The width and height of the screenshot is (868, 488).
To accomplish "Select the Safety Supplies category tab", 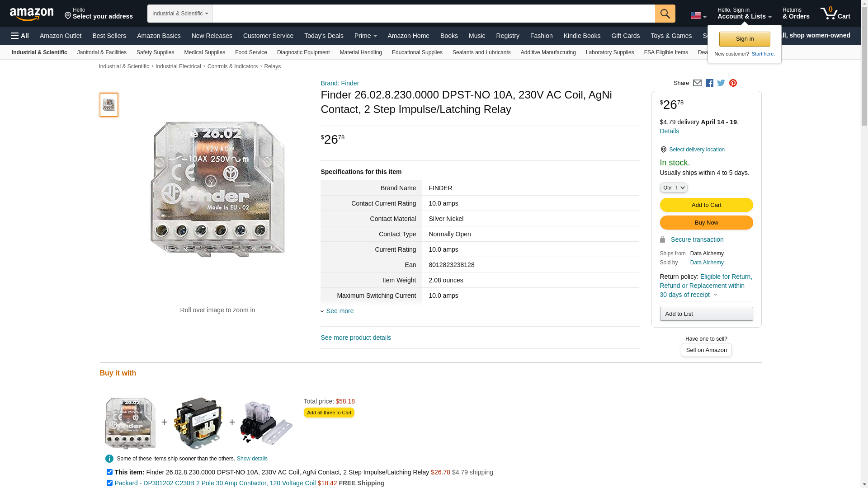I will [x=155, y=52].
